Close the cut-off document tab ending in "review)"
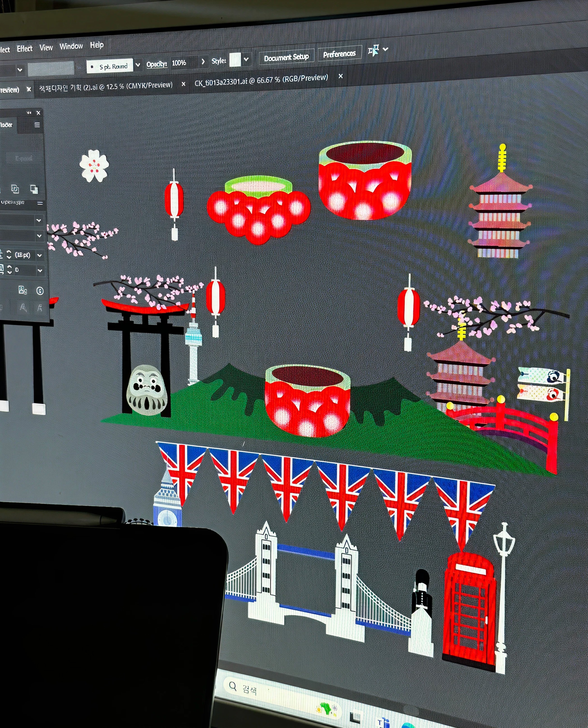This screenshot has height=728, width=588. tap(29, 89)
